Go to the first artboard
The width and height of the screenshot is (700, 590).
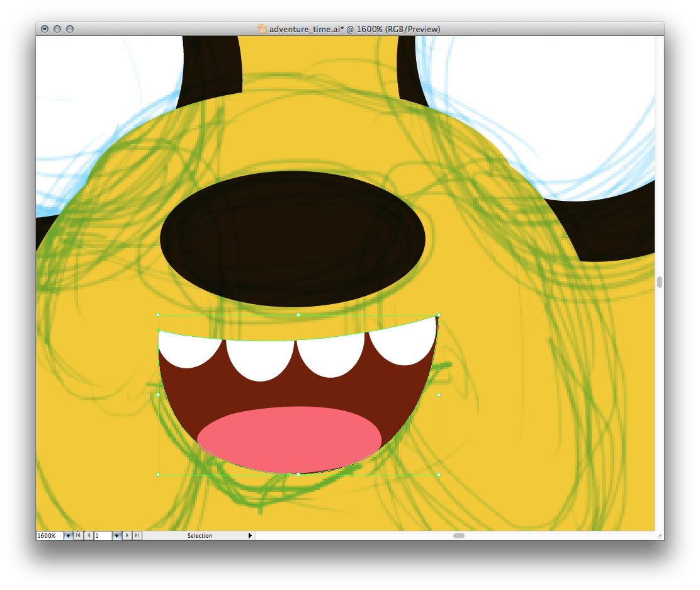(79, 536)
